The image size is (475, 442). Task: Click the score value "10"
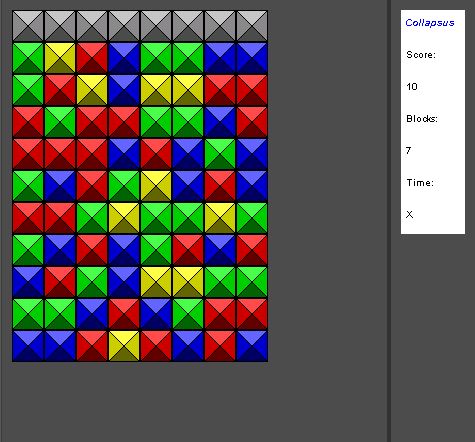pos(412,87)
